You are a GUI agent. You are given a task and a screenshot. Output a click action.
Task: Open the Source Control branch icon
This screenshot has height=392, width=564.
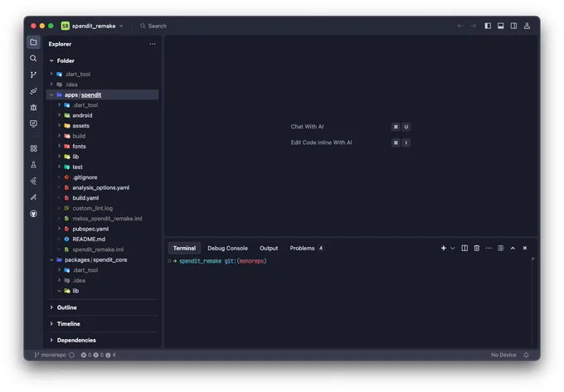(x=33, y=75)
